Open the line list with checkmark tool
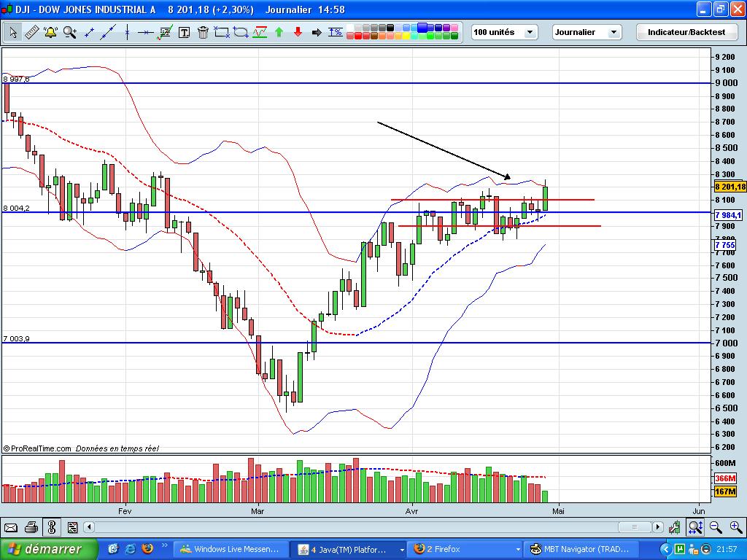 click(x=165, y=32)
